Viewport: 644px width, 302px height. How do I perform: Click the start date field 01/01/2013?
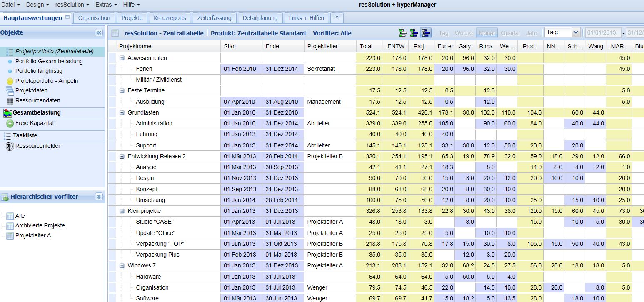tap(603, 32)
